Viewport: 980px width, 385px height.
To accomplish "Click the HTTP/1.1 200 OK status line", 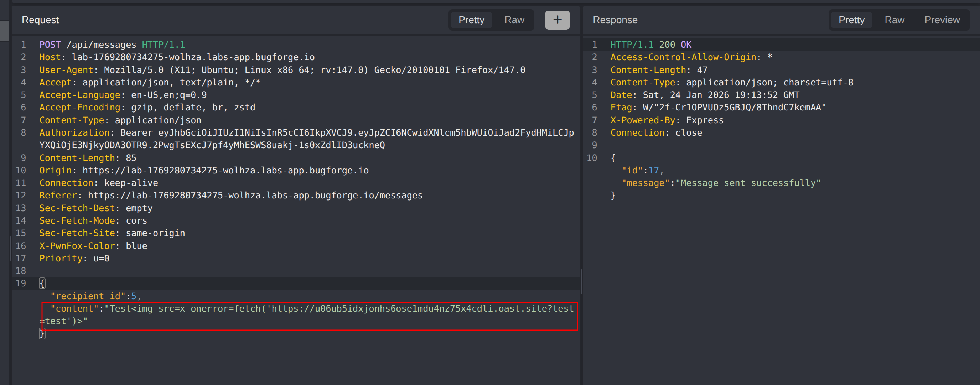I will click(650, 45).
